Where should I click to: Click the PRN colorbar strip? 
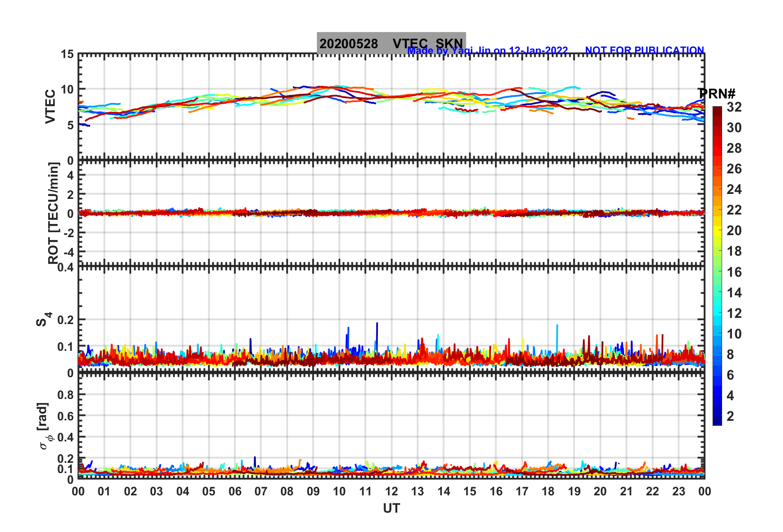(717, 266)
